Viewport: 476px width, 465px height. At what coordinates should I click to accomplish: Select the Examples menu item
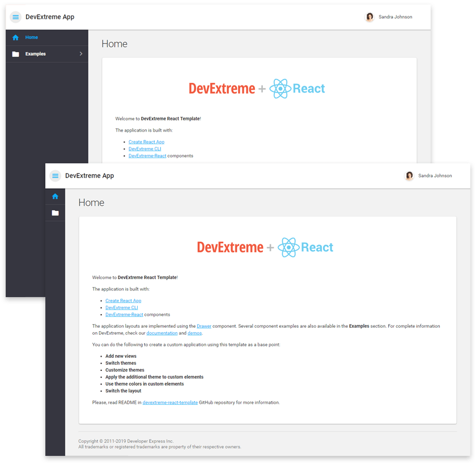(35, 54)
